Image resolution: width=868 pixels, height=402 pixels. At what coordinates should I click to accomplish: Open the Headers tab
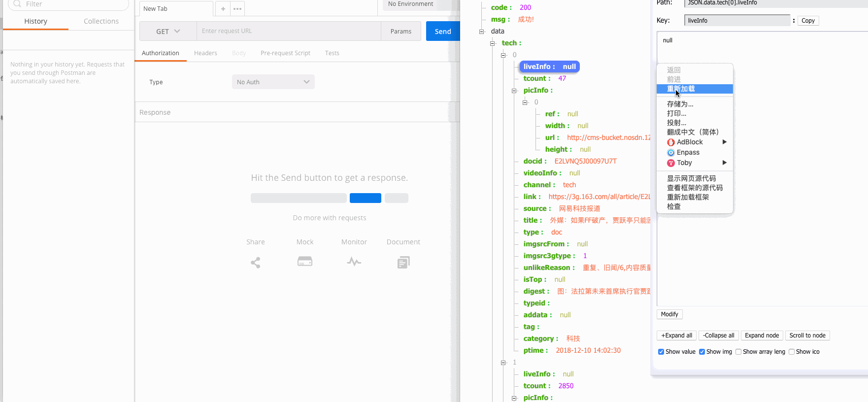pos(205,53)
